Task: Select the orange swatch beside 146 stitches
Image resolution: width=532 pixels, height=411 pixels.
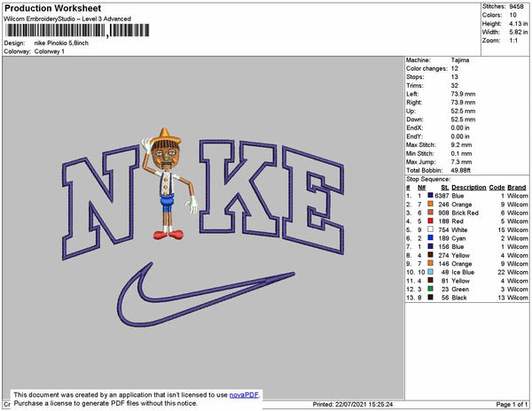Action: pos(430,263)
